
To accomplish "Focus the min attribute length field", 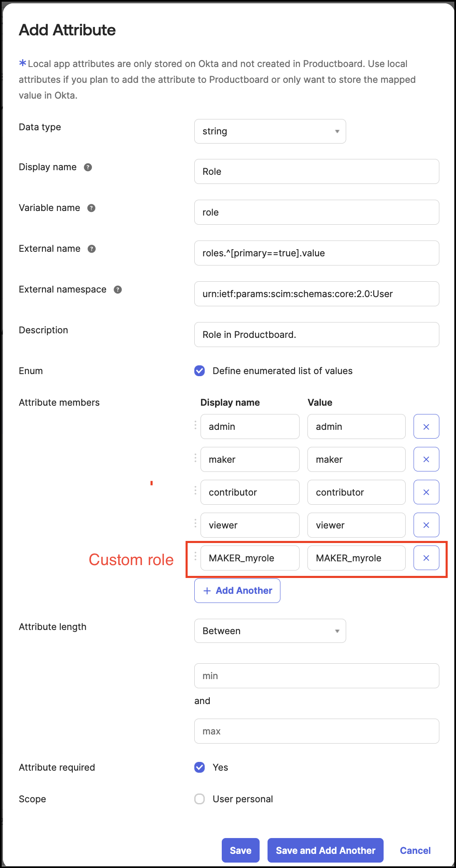I will click(317, 676).
